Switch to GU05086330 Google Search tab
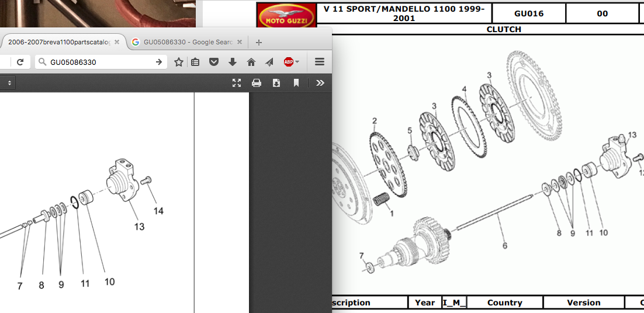 188,42
